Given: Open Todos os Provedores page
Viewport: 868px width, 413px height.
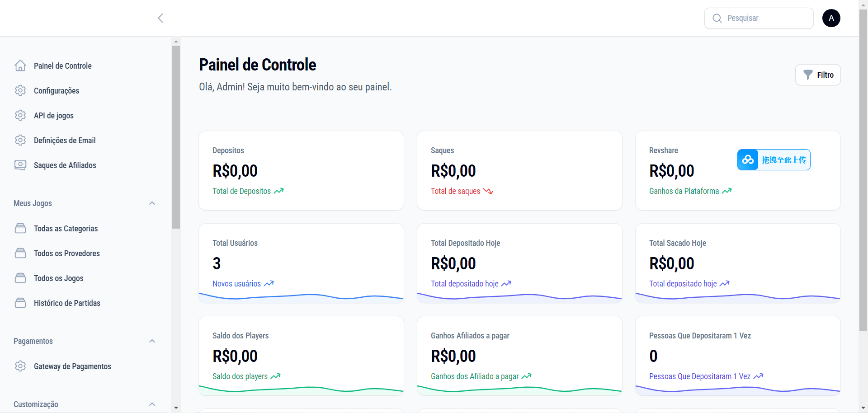Looking at the screenshot, I should (66, 253).
